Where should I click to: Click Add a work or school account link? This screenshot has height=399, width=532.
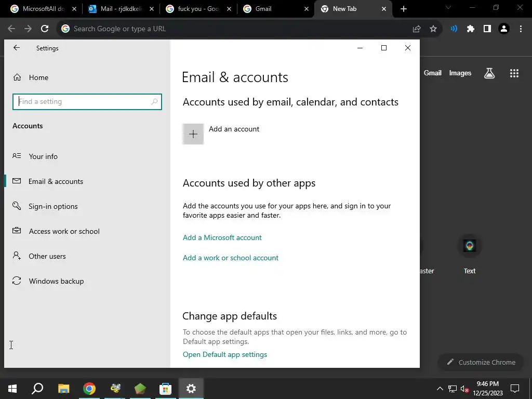[x=230, y=258]
